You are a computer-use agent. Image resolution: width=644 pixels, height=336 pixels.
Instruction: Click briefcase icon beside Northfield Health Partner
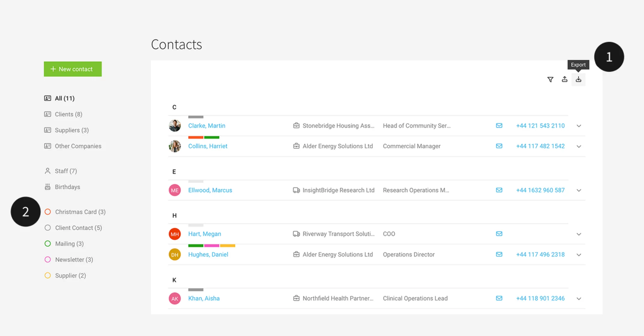tap(296, 298)
